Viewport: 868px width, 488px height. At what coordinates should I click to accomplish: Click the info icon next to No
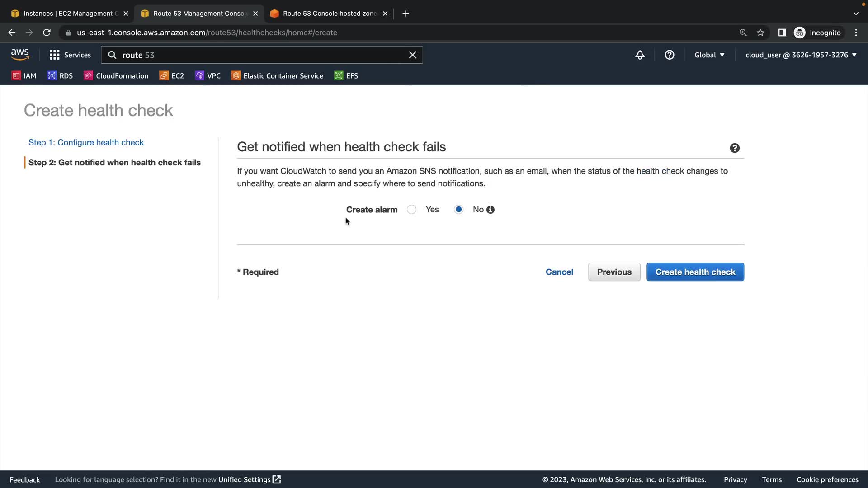pyautogui.click(x=491, y=210)
